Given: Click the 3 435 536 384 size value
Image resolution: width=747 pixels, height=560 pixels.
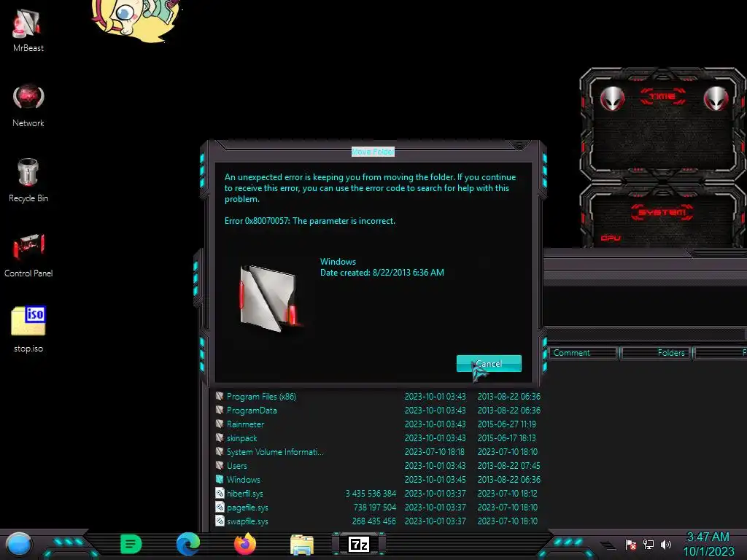Looking at the screenshot, I should [371, 494].
